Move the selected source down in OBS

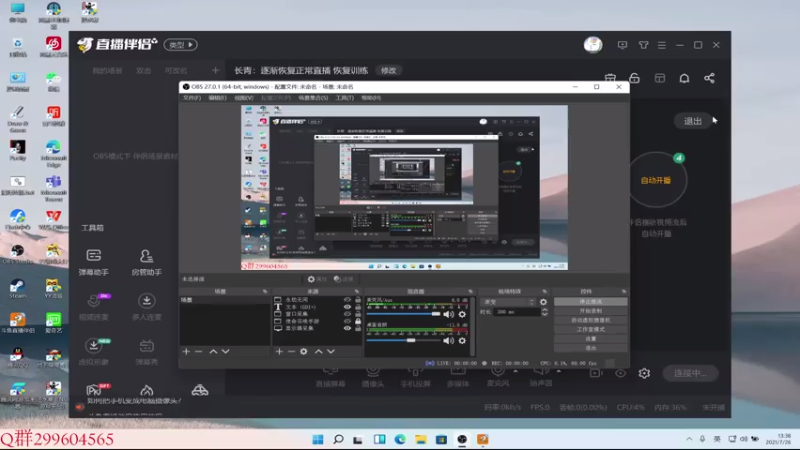coord(331,352)
